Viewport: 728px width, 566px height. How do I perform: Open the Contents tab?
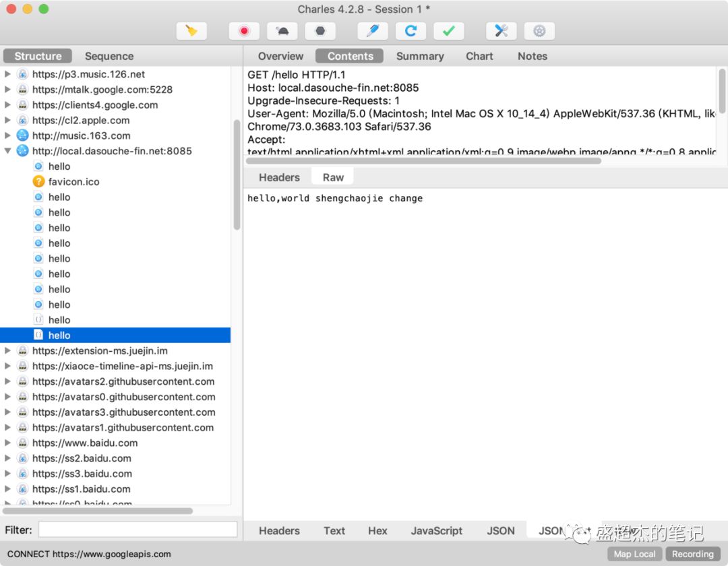[350, 56]
